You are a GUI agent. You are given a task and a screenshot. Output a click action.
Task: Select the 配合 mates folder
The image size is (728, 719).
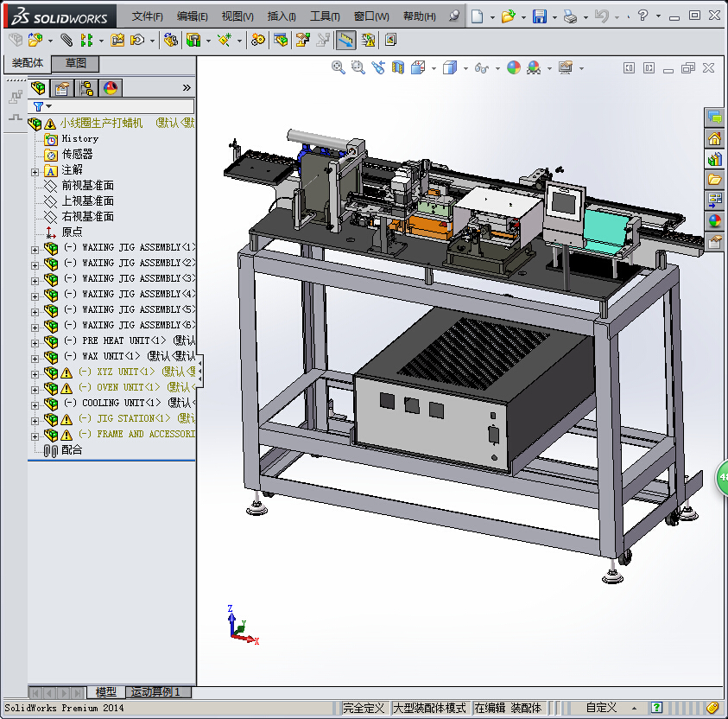coord(72,449)
